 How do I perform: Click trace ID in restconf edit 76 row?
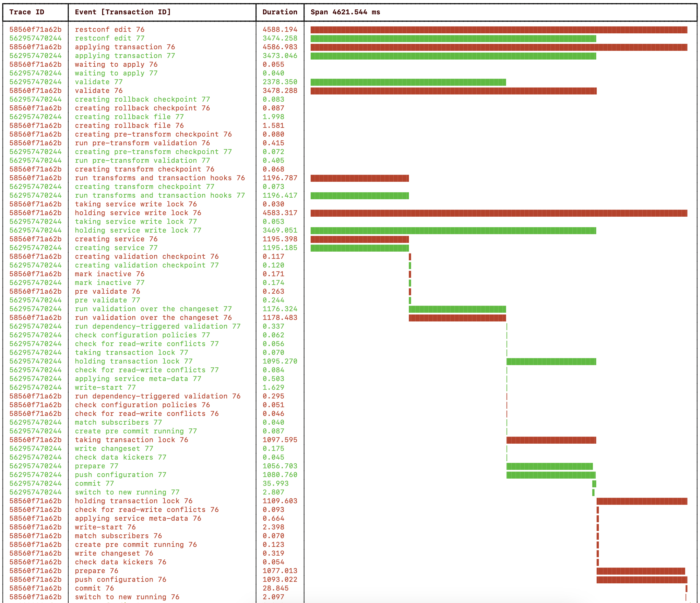pos(36,30)
